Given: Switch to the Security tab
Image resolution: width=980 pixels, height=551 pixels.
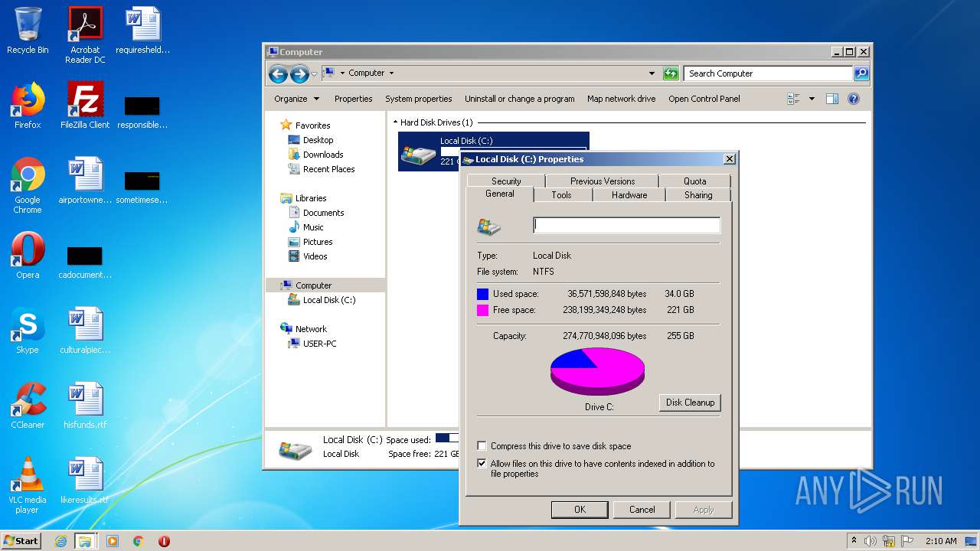Looking at the screenshot, I should pos(506,181).
